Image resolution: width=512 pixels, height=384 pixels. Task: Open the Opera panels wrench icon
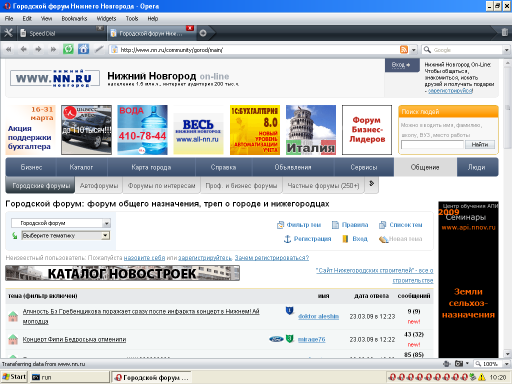pos(8,33)
